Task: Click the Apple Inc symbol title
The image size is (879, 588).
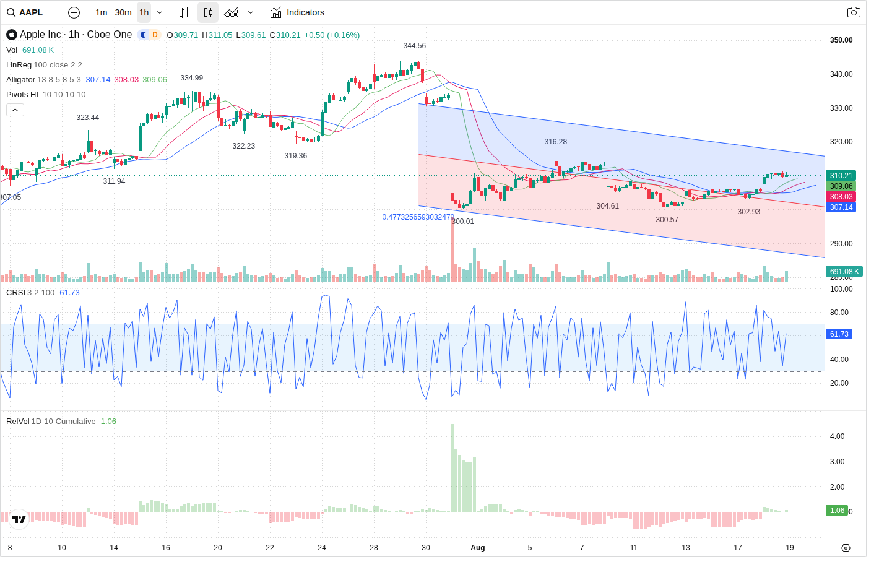Action: (76, 35)
